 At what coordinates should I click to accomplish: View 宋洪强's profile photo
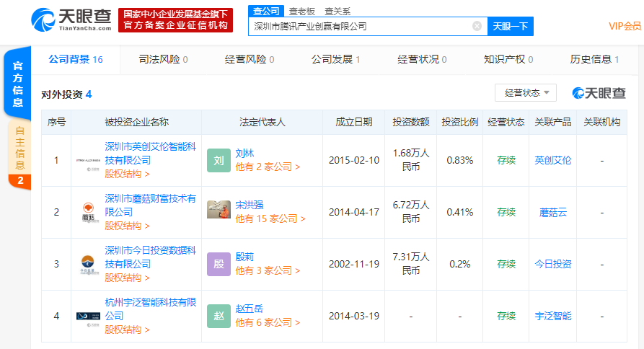click(x=219, y=209)
